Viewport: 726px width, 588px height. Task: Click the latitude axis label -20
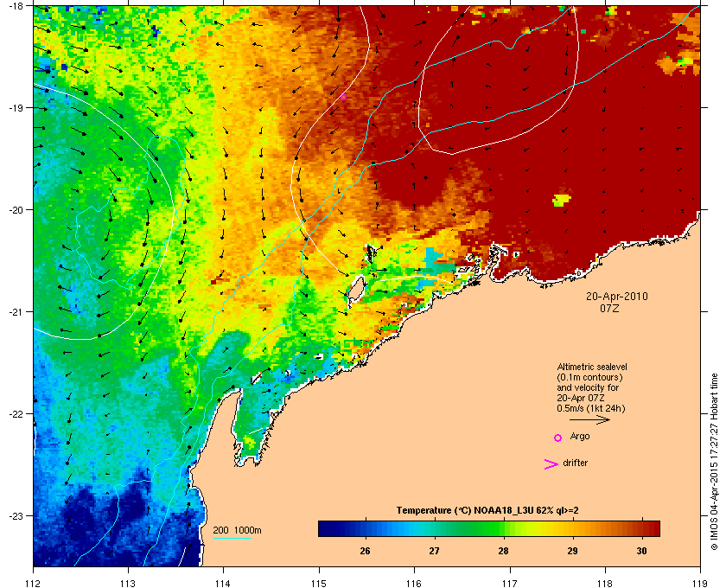15,209
